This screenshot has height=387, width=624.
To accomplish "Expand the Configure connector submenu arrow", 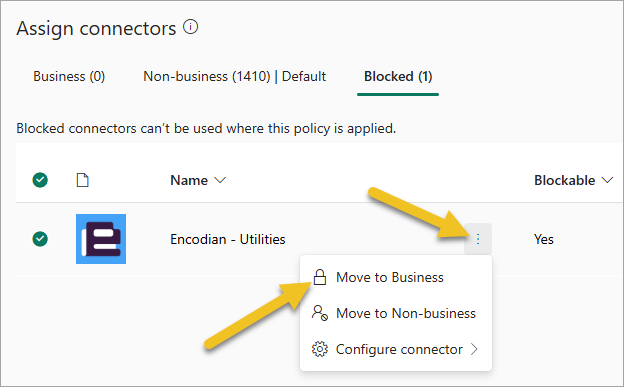I will click(x=474, y=349).
